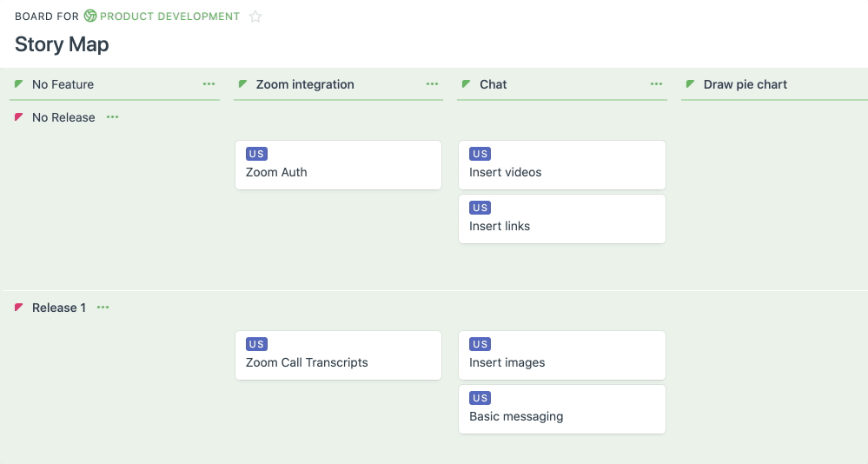The width and height of the screenshot is (868, 464).
Task: Click the Draw pie chart column header
Action: pyautogui.click(x=745, y=84)
